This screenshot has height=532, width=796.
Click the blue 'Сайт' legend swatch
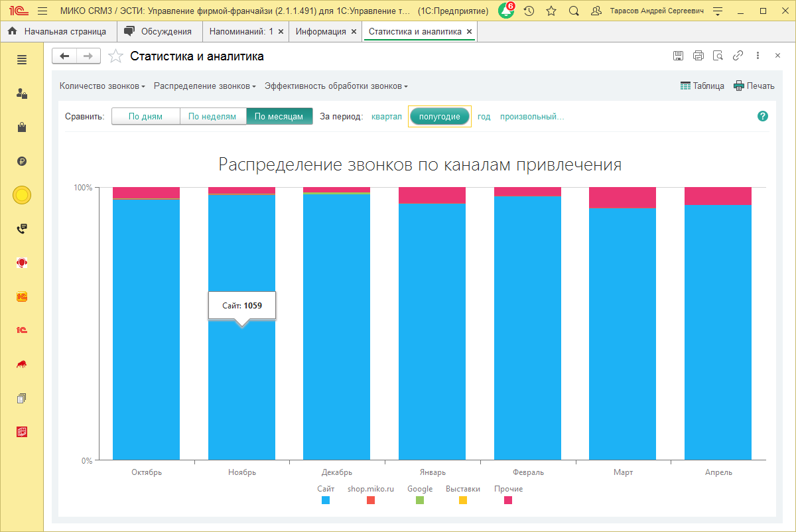[326, 500]
